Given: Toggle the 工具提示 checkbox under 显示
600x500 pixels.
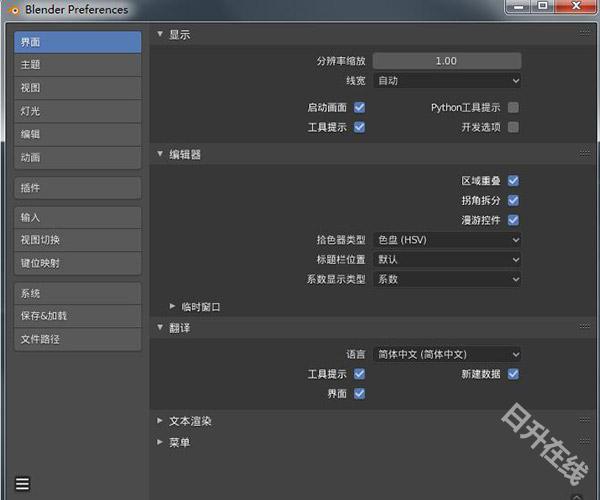Looking at the screenshot, I should coord(359,127).
